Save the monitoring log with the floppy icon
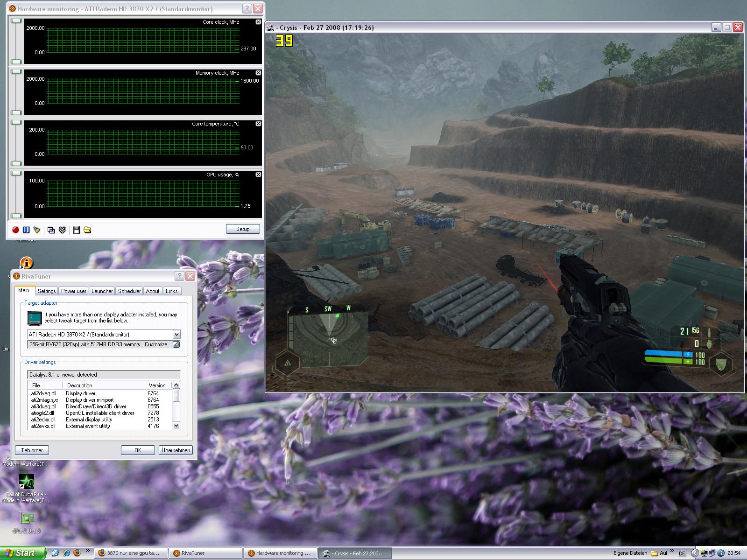Screen dimensions: 747x560 [77, 230]
